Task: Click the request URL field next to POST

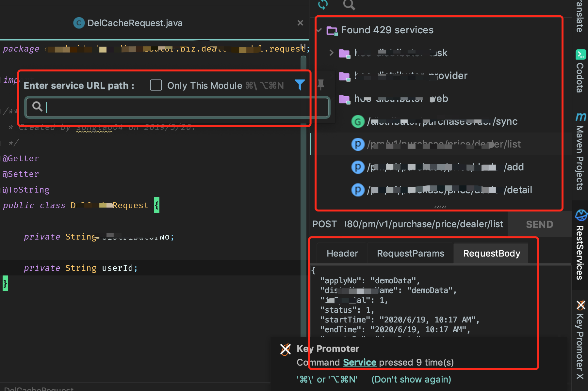Action: [423, 224]
